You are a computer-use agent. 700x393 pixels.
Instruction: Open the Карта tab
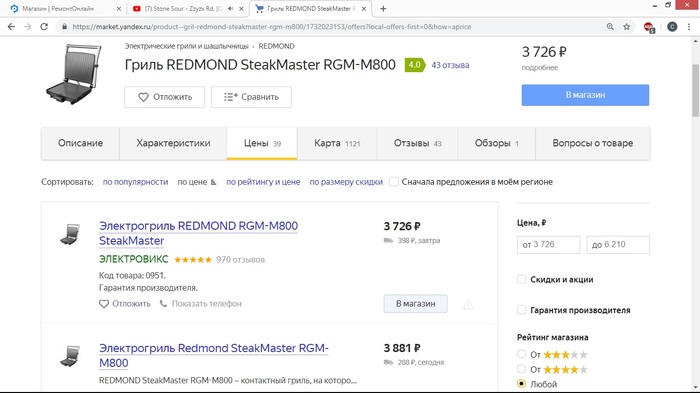point(337,143)
